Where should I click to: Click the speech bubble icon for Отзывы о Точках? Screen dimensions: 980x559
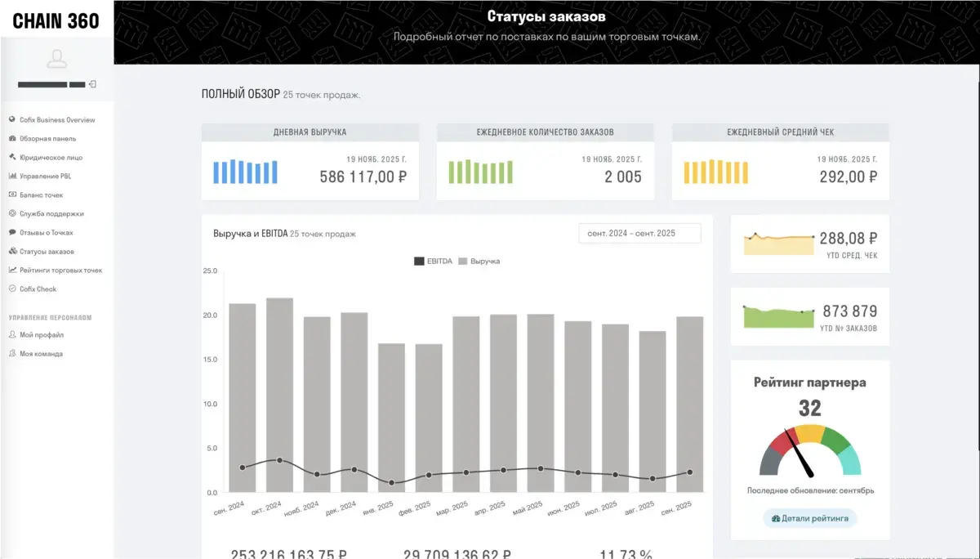pyautogui.click(x=12, y=232)
